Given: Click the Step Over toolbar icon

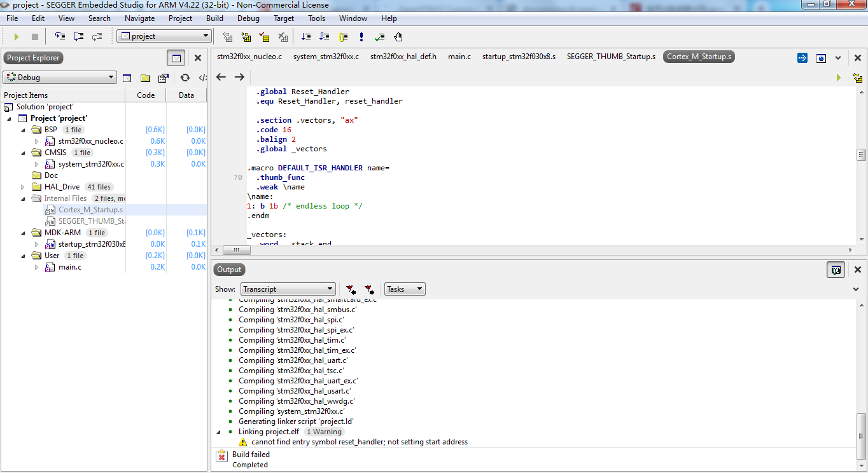Looking at the screenshot, I should [79, 37].
